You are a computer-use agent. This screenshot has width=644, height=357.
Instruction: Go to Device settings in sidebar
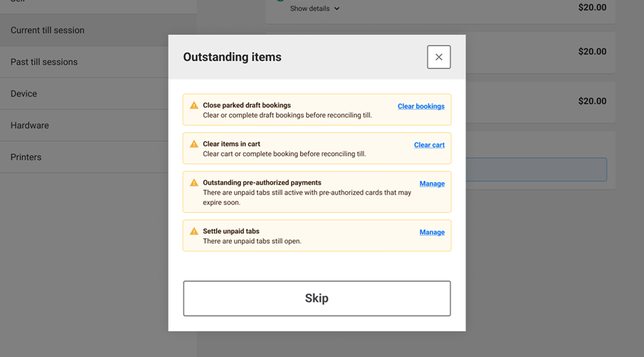[x=24, y=94]
